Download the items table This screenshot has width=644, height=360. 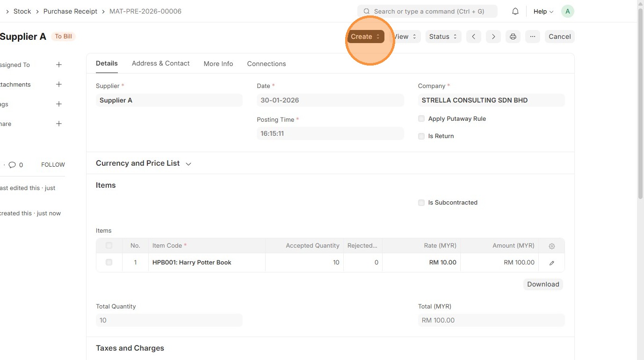(543, 284)
